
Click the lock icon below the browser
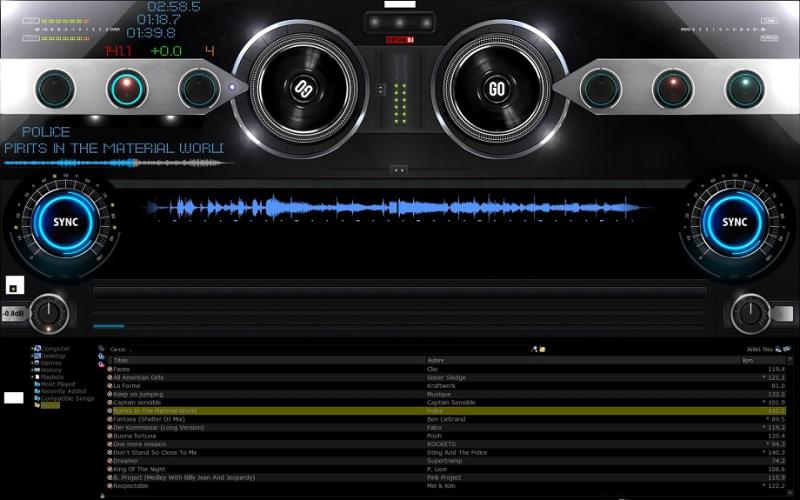tap(103, 496)
